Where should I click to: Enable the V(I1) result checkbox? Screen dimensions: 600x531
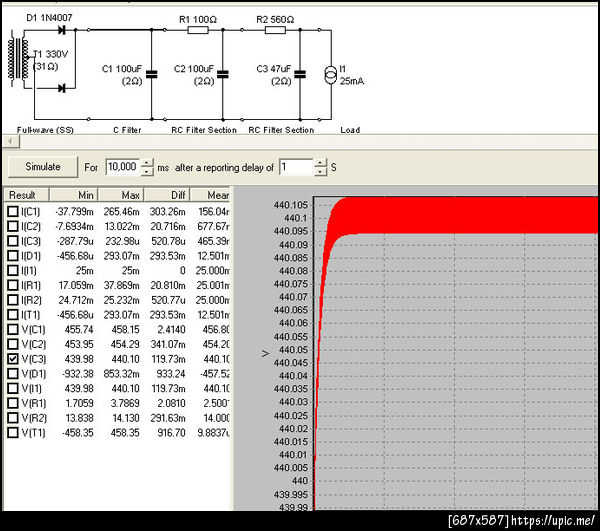[13, 388]
